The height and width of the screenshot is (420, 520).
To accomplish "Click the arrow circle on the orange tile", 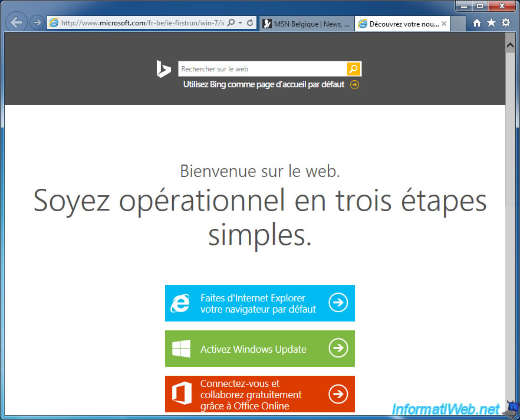I will click(338, 394).
